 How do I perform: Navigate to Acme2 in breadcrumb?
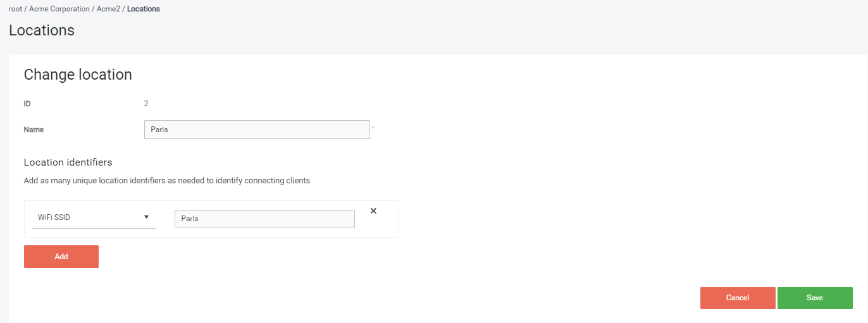pyautogui.click(x=108, y=9)
